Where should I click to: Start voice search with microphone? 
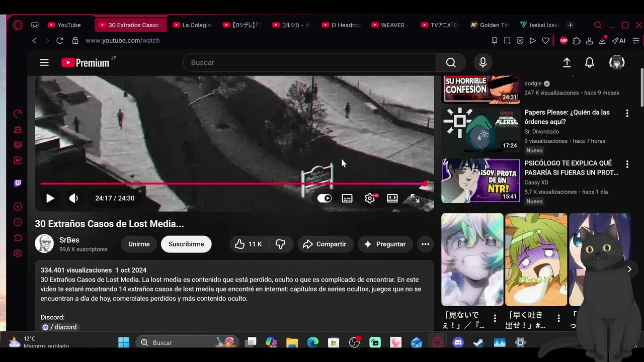coord(483,62)
